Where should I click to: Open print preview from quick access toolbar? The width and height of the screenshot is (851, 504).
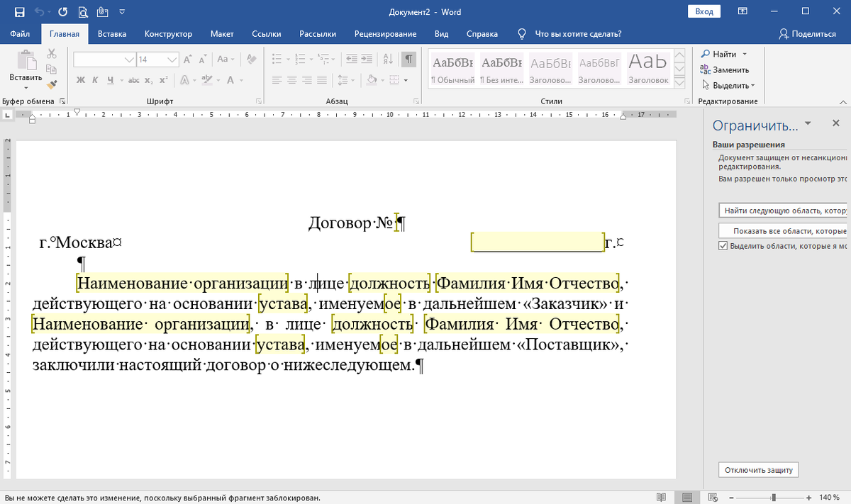(84, 12)
